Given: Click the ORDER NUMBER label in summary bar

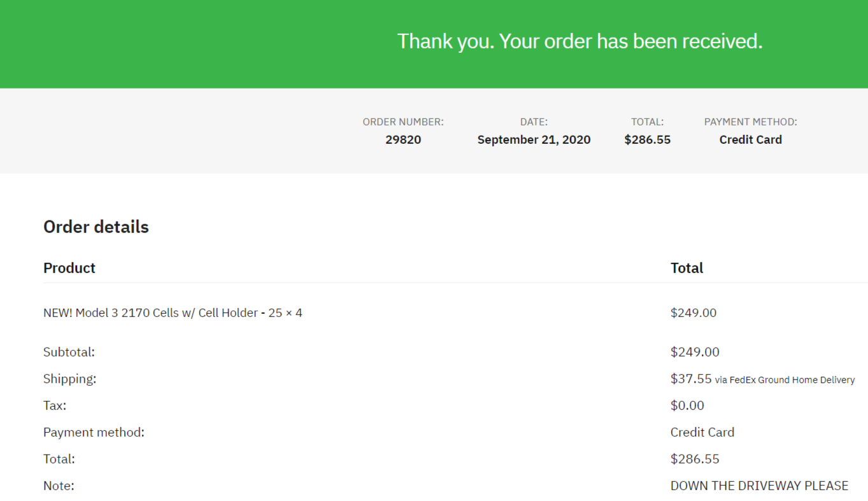Looking at the screenshot, I should click(403, 122).
